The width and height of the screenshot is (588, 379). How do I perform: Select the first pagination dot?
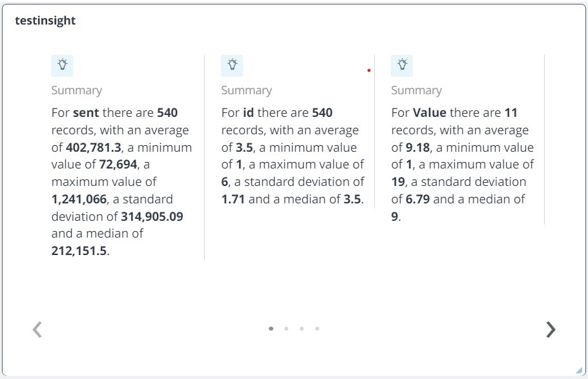271,329
